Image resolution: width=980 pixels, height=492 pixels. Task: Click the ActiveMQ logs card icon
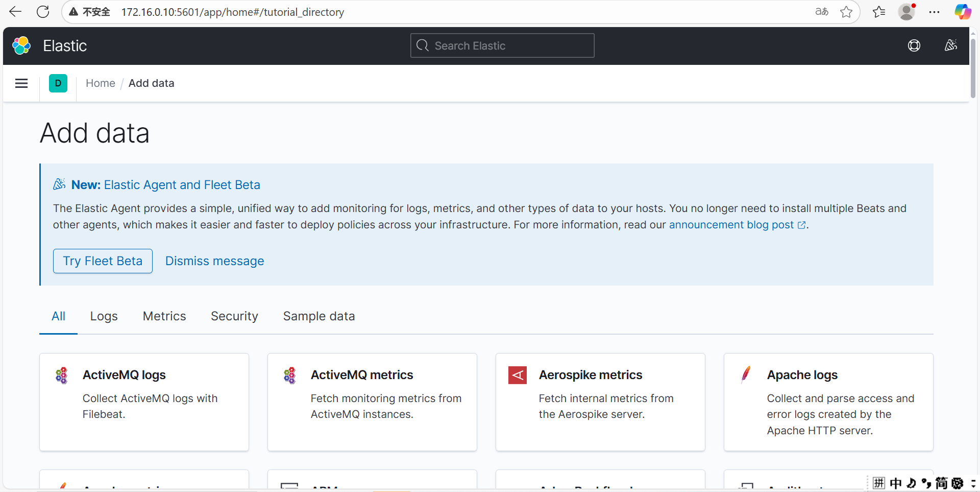tap(62, 375)
